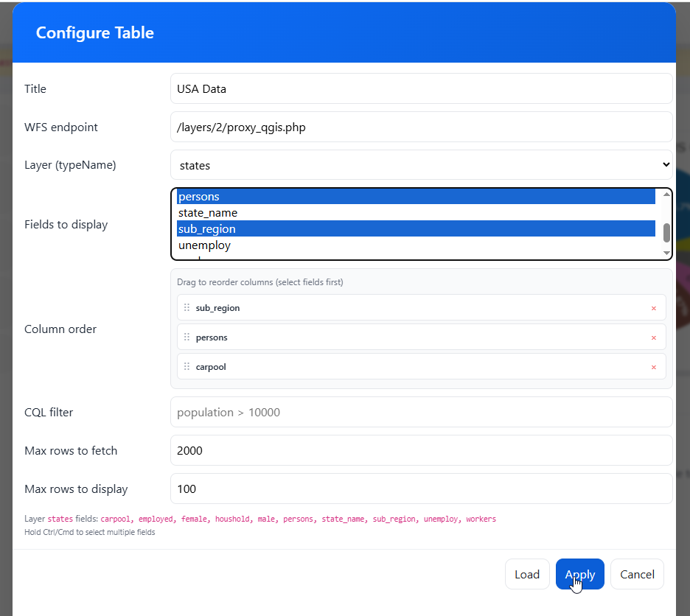Click 'Drag to reorder columns' hint text
The image size is (690, 616).
[x=260, y=282]
